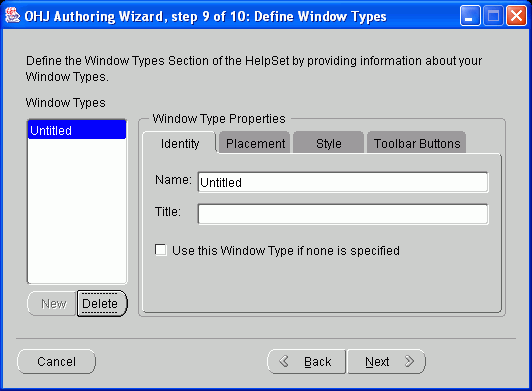The image size is (532, 391).
Task: Maximize the wizard window
Action: click(493, 16)
